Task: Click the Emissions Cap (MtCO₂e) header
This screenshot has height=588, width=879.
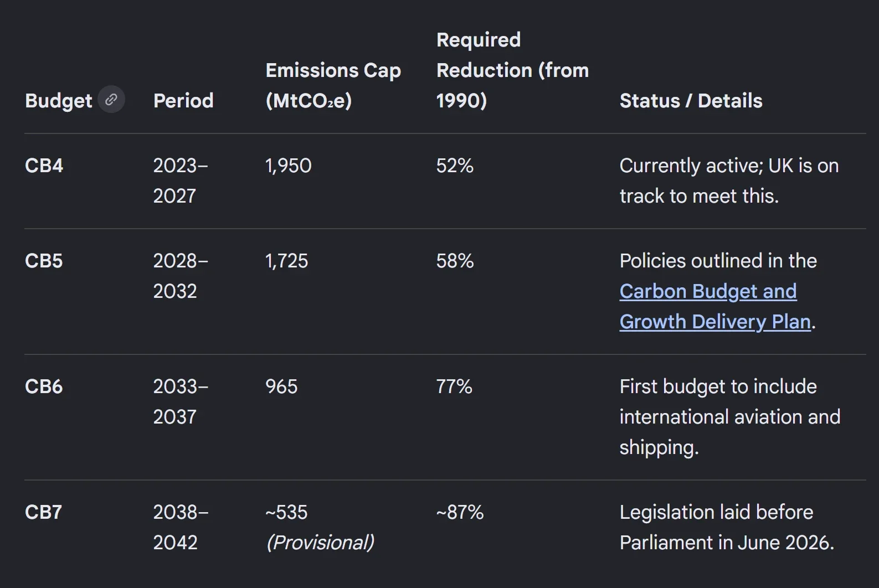Action: [333, 85]
